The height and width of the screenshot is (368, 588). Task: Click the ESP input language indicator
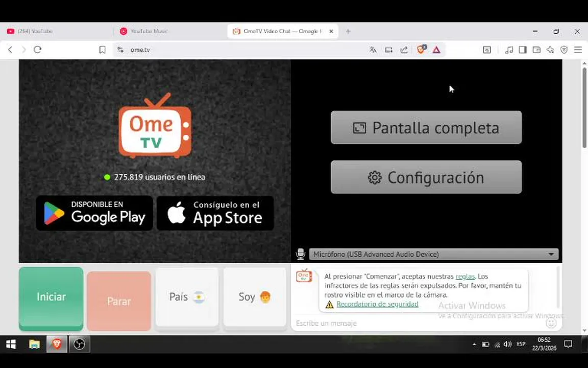[x=521, y=344]
